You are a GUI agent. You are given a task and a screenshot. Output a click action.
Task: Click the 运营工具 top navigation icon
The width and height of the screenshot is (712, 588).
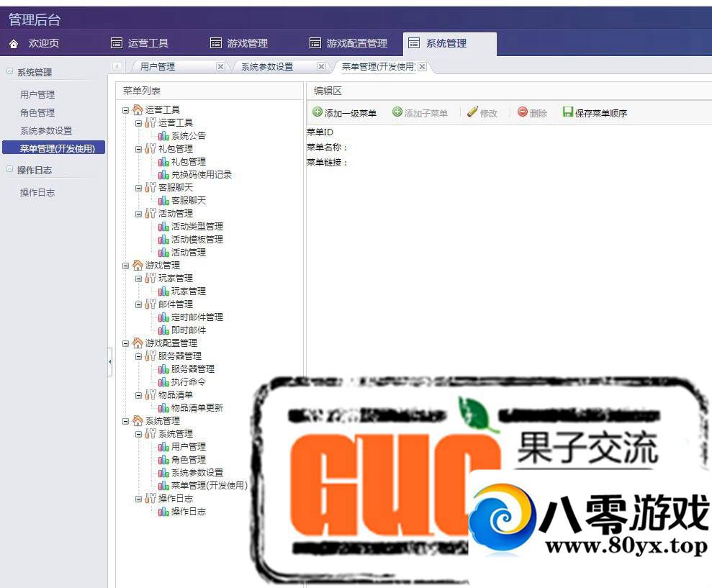coord(117,43)
